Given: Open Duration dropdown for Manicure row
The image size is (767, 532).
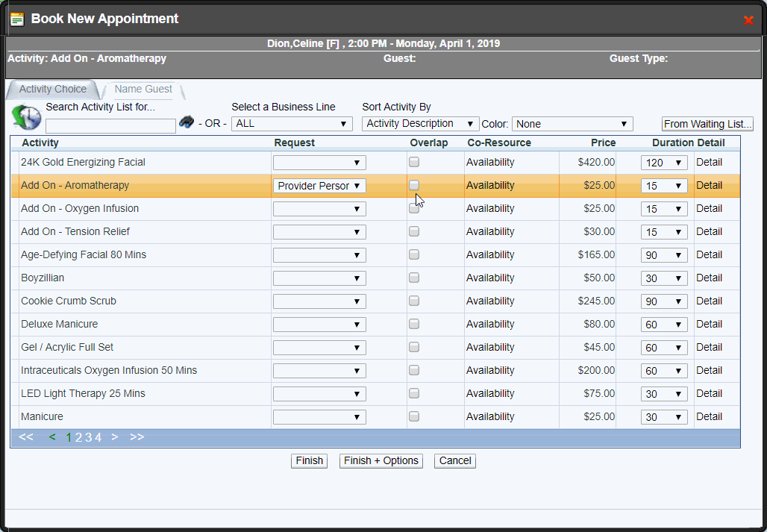Looking at the screenshot, I should click(664, 417).
